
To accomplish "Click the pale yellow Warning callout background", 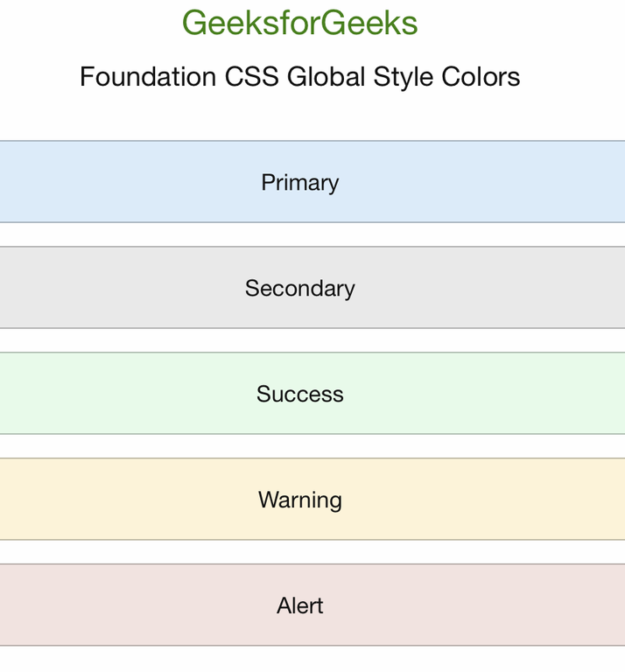I will (x=105, y=500).
